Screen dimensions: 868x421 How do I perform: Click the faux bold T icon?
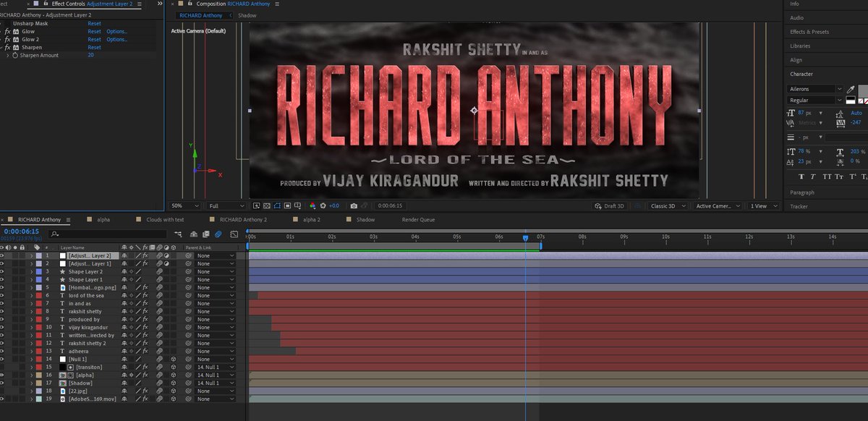click(801, 177)
